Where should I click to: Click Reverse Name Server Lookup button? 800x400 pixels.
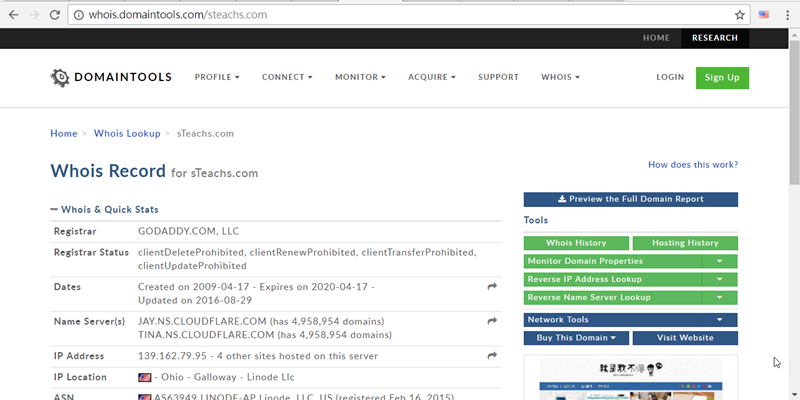pyautogui.click(x=613, y=297)
